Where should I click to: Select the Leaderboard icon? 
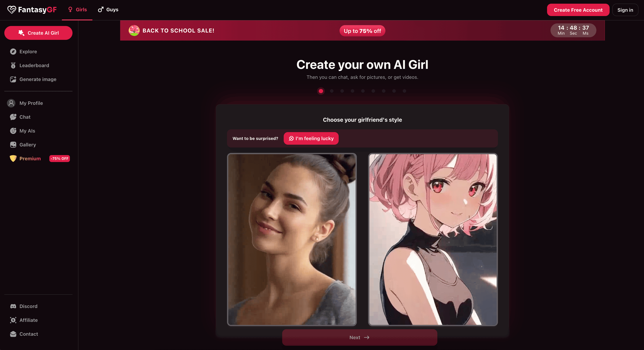click(13, 65)
